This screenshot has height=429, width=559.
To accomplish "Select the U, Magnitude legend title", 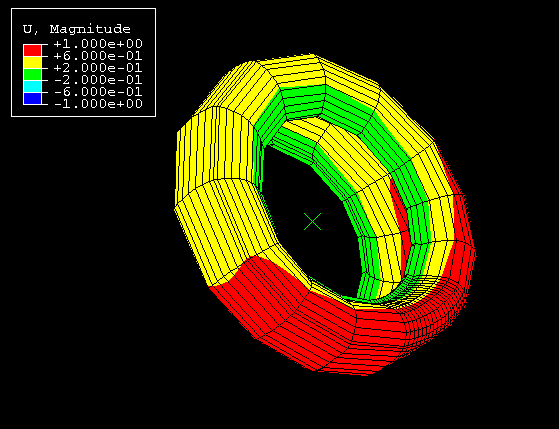I will 77,29.
